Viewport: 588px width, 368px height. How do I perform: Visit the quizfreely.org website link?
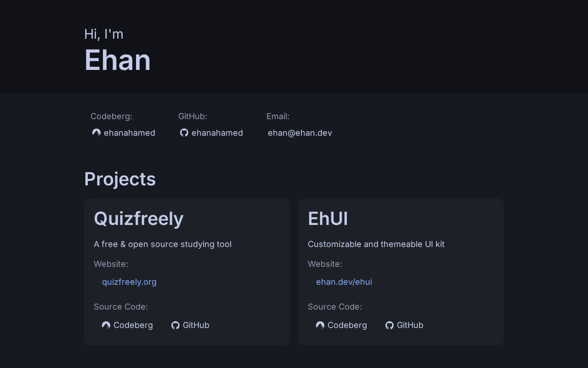coord(129,282)
